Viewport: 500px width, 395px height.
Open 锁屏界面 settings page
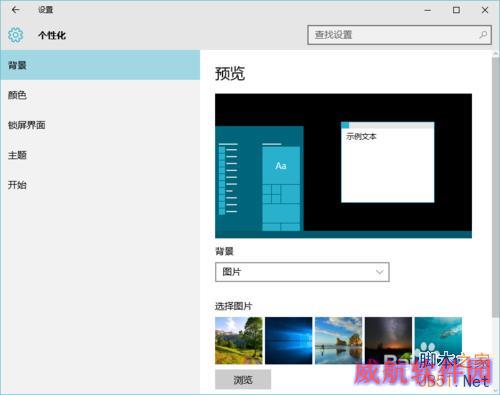click(100, 125)
